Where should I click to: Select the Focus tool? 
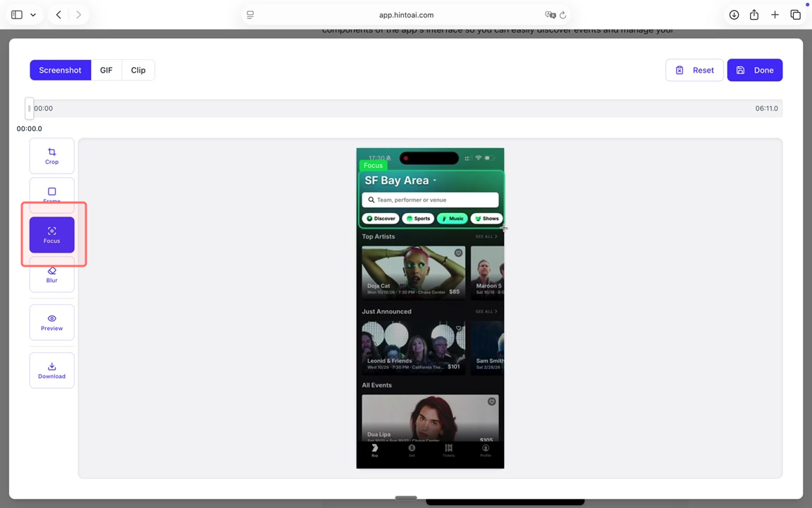click(51, 235)
